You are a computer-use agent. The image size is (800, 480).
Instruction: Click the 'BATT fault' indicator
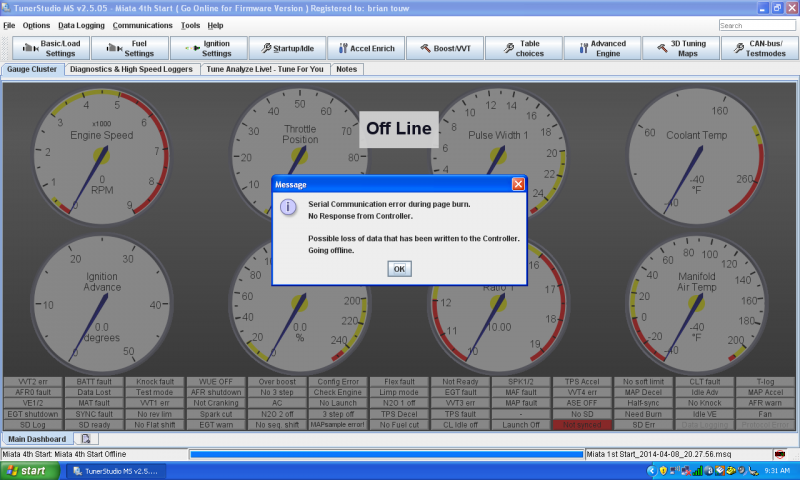[94, 382]
